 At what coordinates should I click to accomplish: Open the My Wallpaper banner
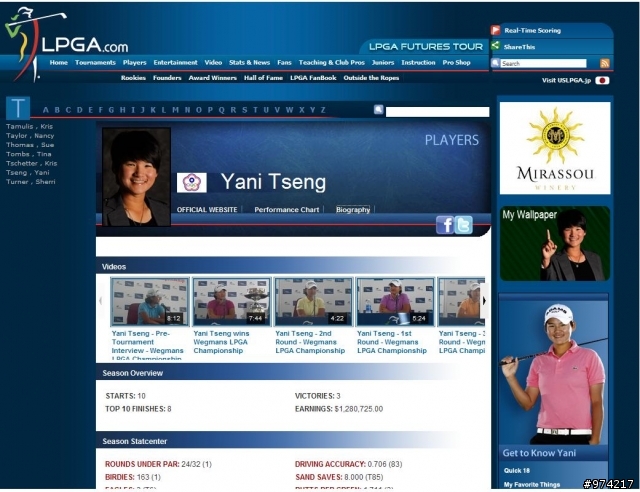pyautogui.click(x=555, y=244)
